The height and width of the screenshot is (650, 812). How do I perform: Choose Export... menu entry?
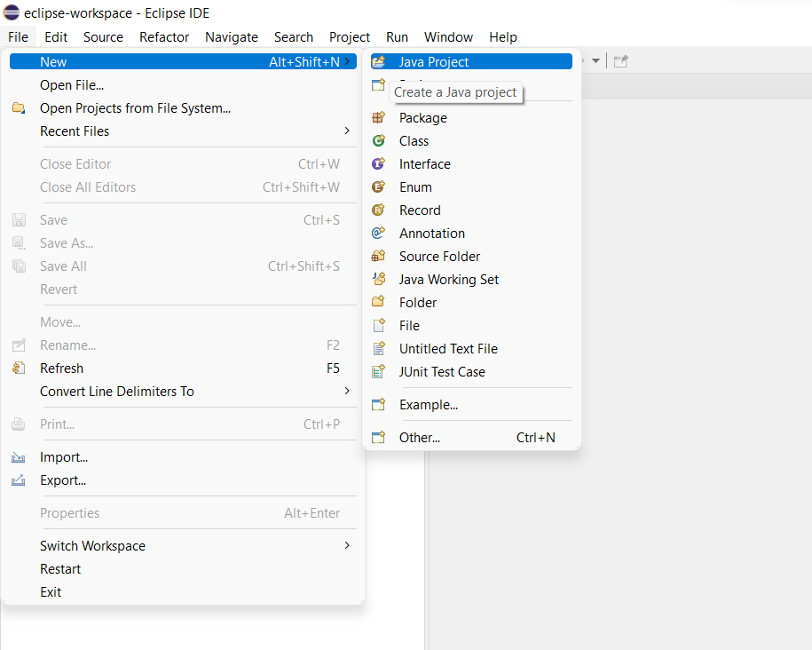[x=184, y=480]
